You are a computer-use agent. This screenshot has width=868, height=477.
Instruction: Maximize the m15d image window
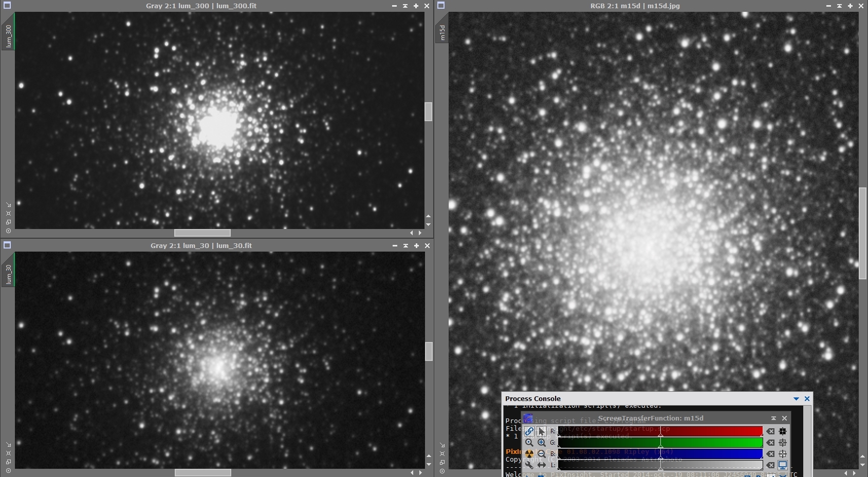(x=850, y=6)
